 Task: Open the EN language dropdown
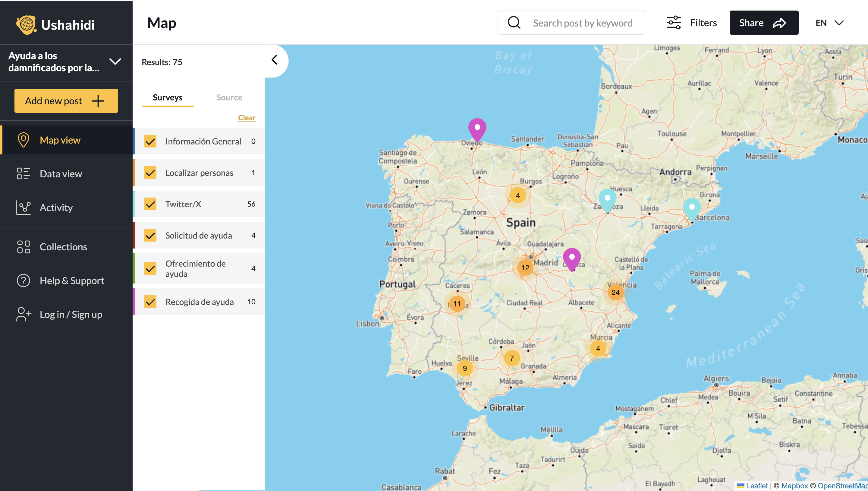tap(829, 23)
